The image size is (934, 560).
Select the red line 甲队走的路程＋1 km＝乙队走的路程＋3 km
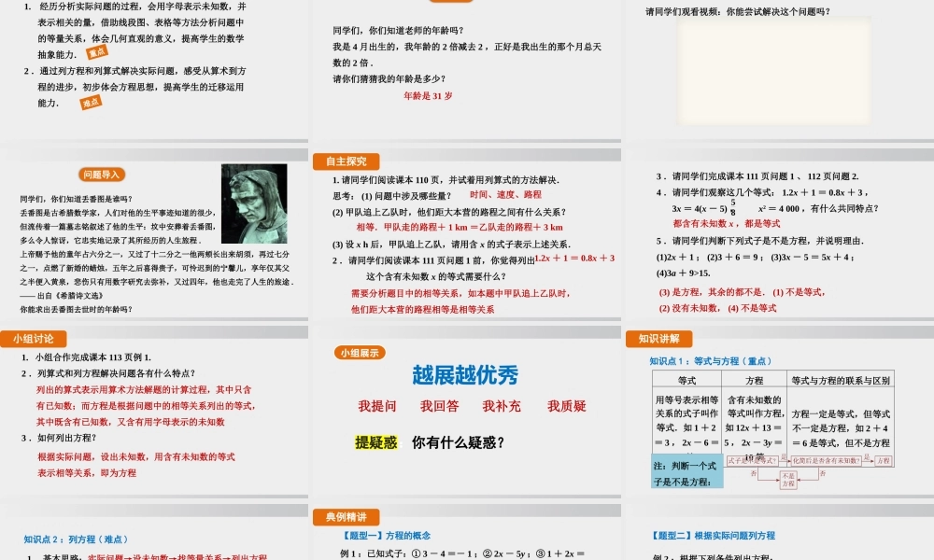pos(460,227)
